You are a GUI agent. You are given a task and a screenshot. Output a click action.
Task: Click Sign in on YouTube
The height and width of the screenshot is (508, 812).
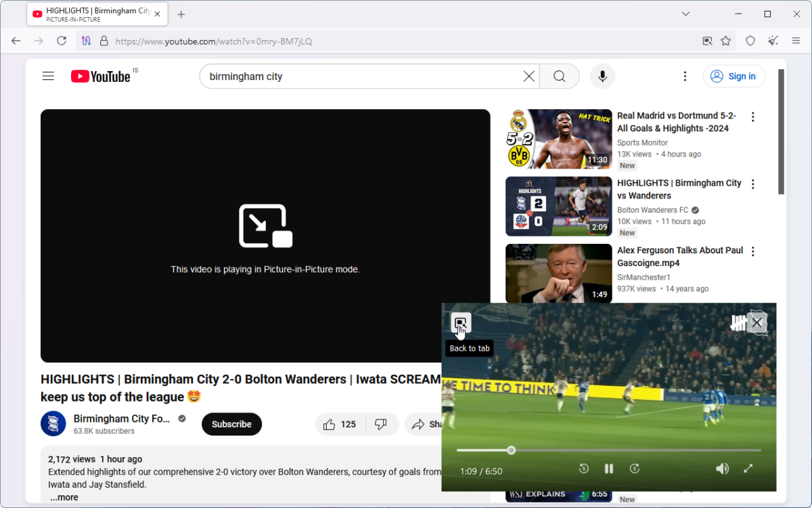[x=734, y=76]
